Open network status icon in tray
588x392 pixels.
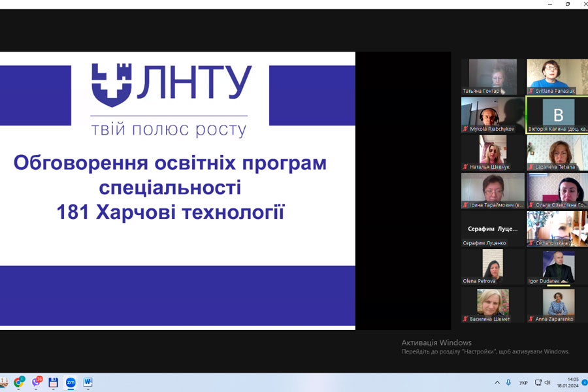click(x=538, y=382)
